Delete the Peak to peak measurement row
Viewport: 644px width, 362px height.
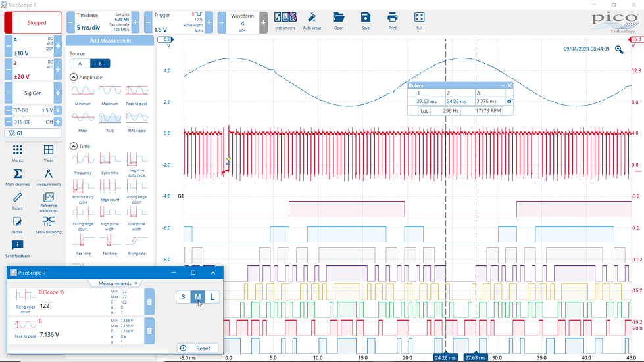pos(149,330)
